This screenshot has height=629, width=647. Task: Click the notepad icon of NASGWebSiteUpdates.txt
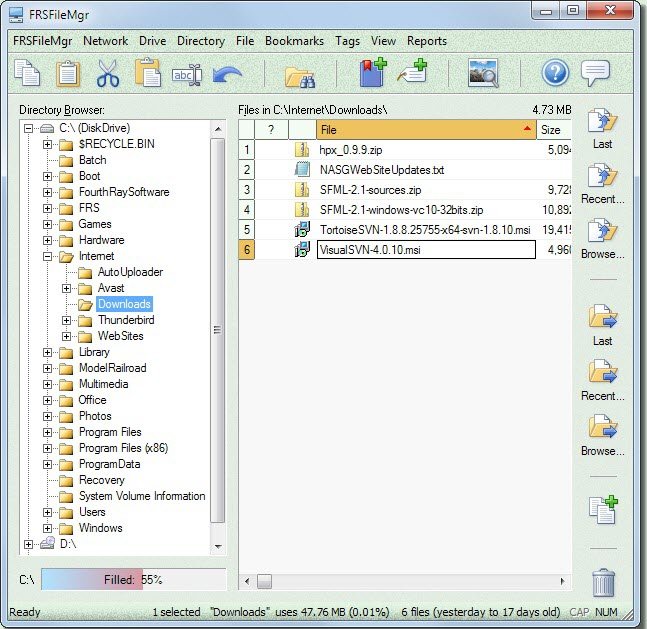pos(302,169)
